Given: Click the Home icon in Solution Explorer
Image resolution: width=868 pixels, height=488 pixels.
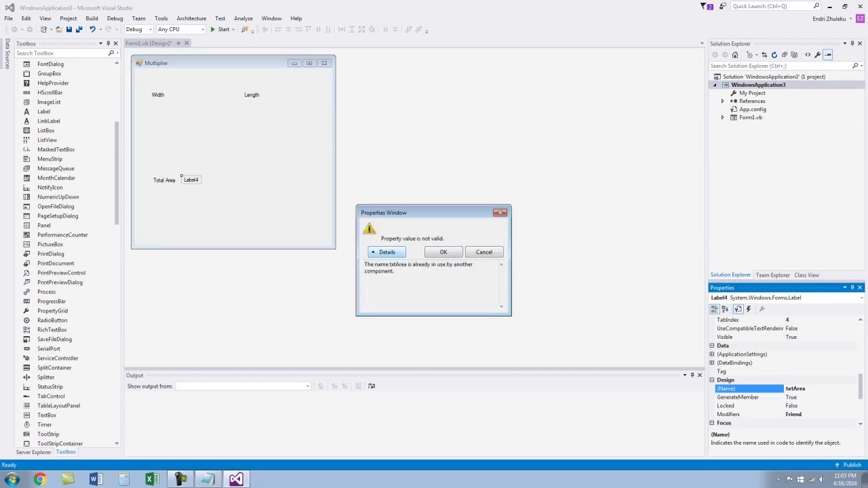Looking at the screenshot, I should (734, 55).
